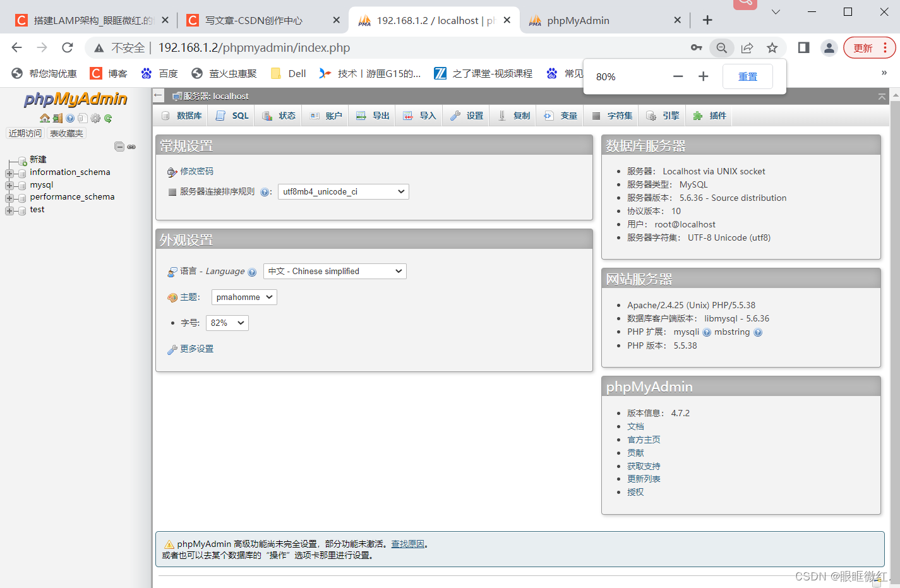Bookmark this page with the star icon
The image size is (900, 588).
[772, 47]
